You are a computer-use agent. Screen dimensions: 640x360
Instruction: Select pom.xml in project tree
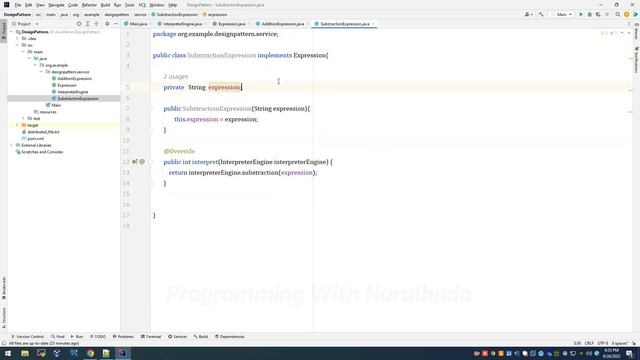[36, 139]
